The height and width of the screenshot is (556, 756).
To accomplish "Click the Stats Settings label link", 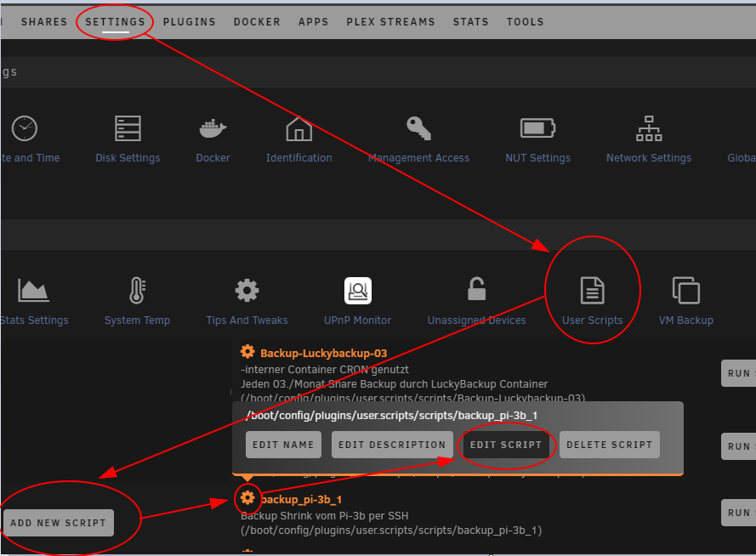I will tap(34, 320).
